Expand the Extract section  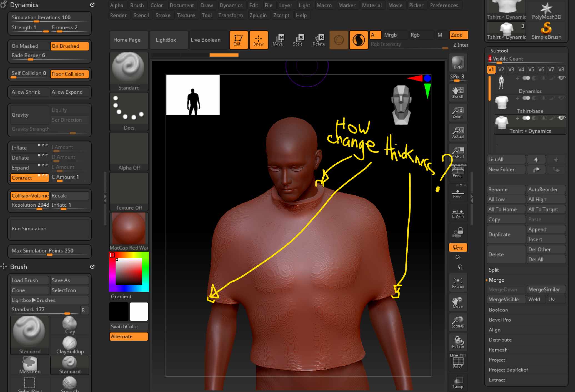tap(497, 380)
